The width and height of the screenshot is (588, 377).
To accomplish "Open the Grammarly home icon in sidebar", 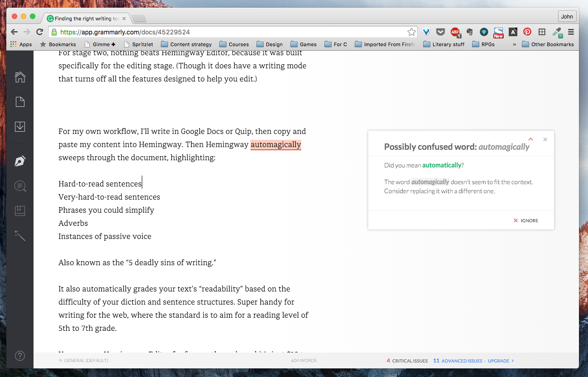I will 20,77.
